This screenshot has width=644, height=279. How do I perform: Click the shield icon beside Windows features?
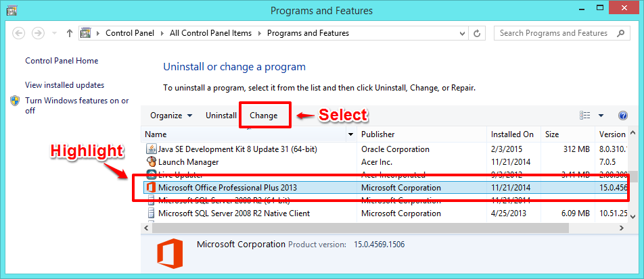(15, 101)
